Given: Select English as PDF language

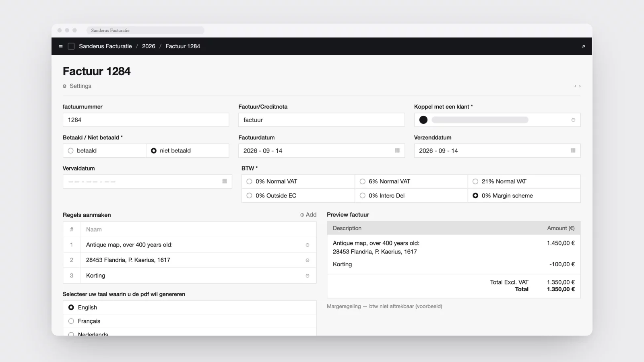Looking at the screenshot, I should (190, 307).
